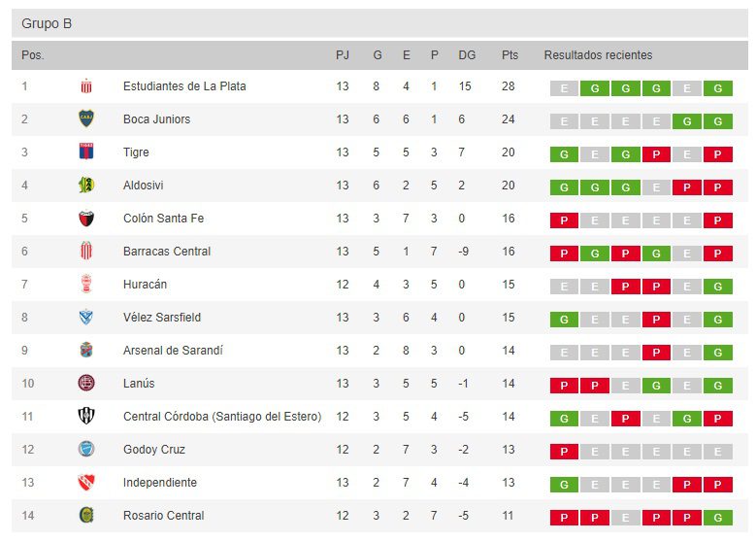Click the Independiente club badge

tap(85, 483)
